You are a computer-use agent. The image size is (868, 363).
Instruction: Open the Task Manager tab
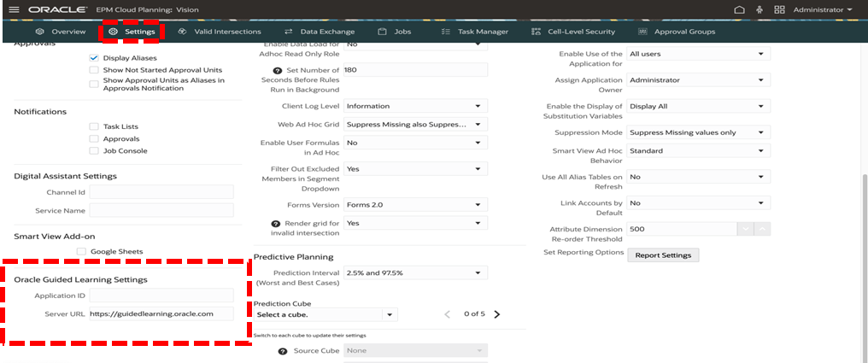(475, 32)
